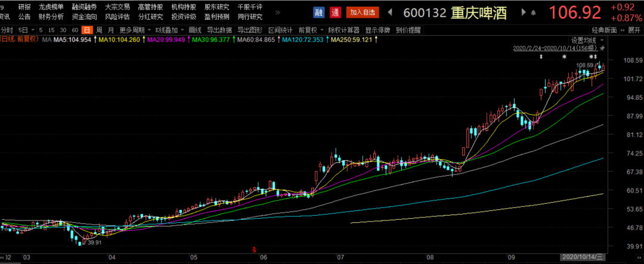
Task: Click the MA120 cyan trend arrow indicator
Action: 327,40
